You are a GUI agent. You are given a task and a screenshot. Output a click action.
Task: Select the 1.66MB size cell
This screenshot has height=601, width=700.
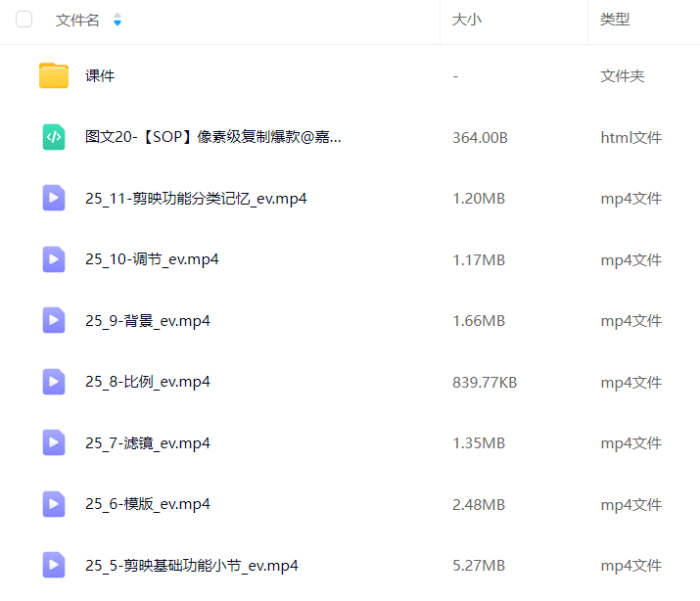pos(479,321)
